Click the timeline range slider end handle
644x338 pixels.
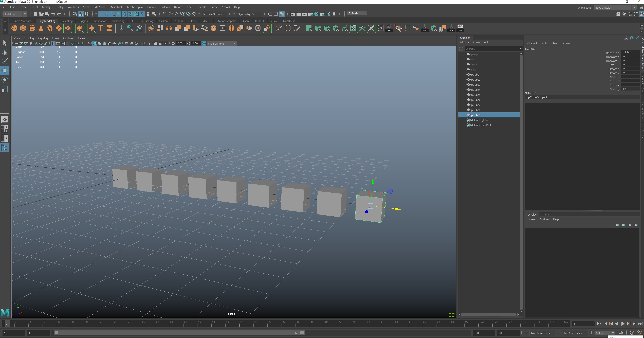click(302, 333)
